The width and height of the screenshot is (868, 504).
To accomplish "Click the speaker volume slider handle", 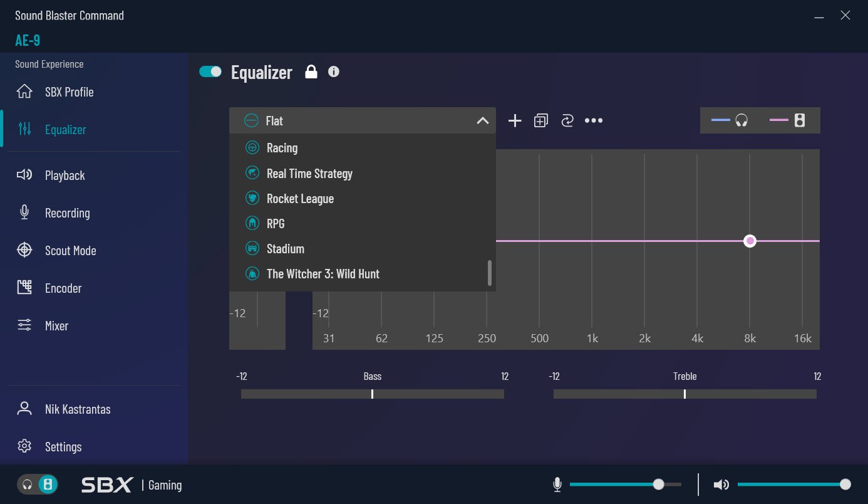I will click(x=845, y=484).
